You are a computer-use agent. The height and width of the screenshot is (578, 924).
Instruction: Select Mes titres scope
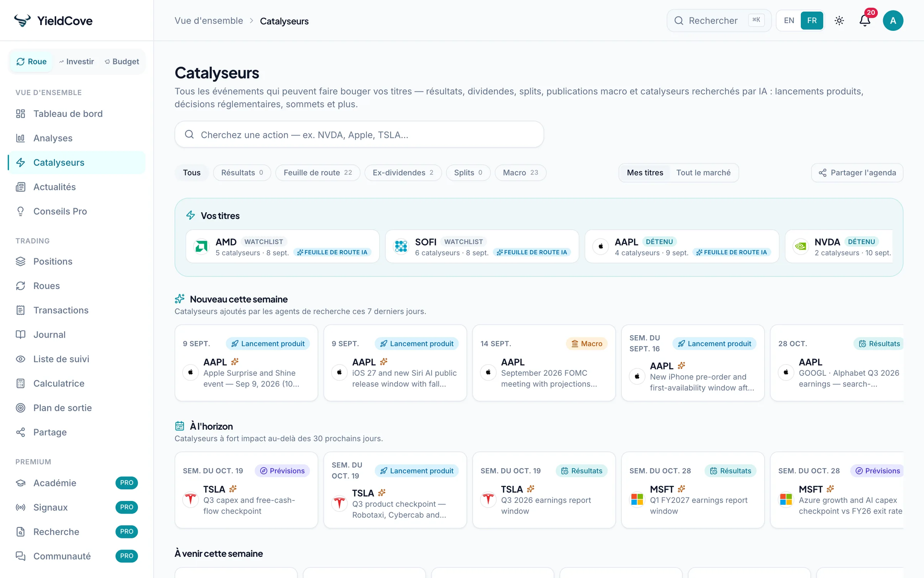click(x=645, y=173)
